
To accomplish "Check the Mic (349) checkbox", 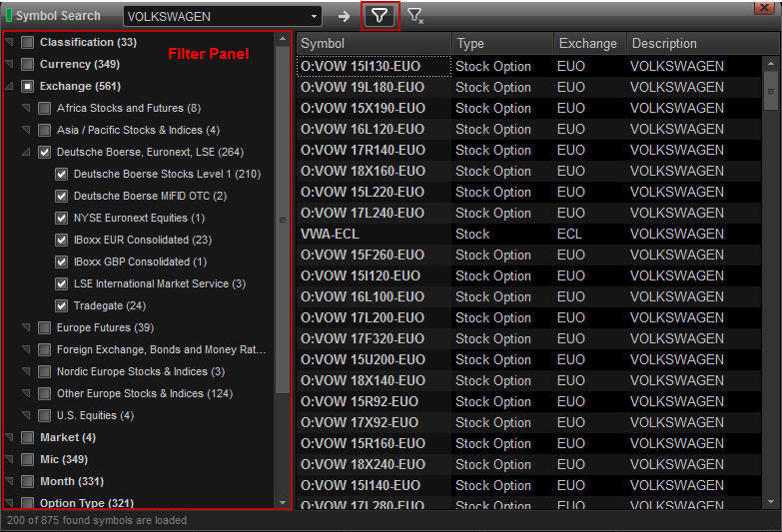I will click(27, 459).
